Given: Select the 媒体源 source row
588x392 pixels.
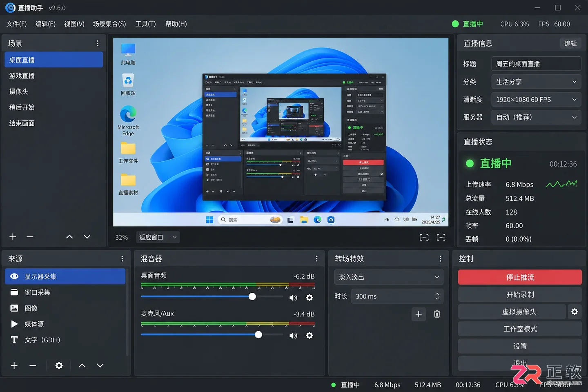Looking at the screenshot, I should [x=65, y=324].
